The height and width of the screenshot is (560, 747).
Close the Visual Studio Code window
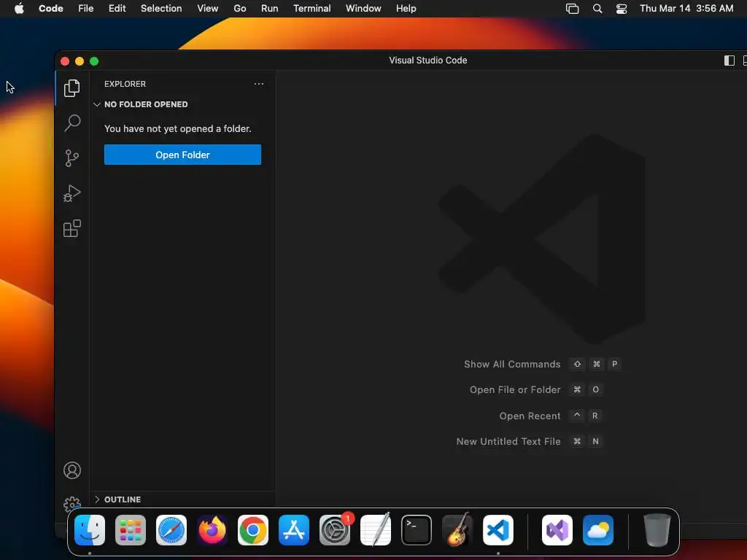click(x=65, y=61)
